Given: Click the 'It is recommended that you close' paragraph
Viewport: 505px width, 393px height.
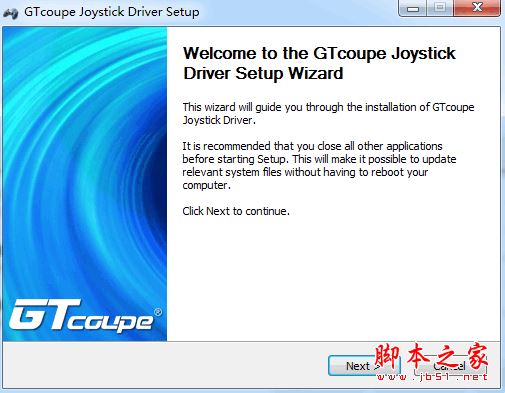Looking at the screenshot, I should click(x=319, y=165).
